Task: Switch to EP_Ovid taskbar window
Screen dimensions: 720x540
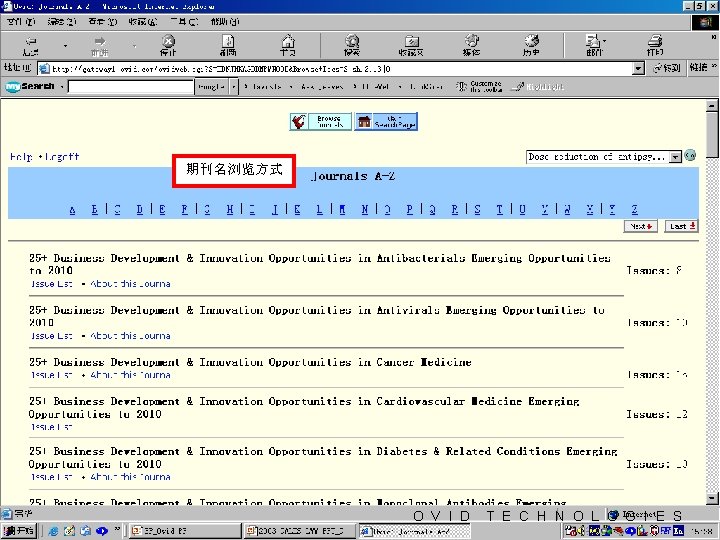Action: [185, 531]
